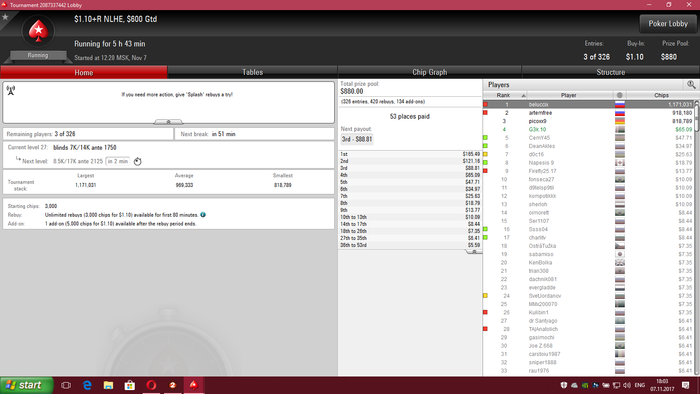Click the blue info icon next to Rebuy
The height and width of the screenshot is (394, 700).
(x=203, y=215)
